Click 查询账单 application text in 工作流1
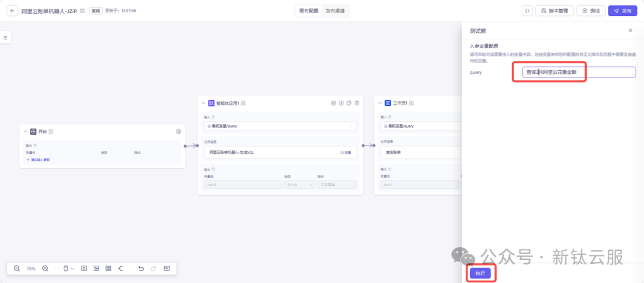This screenshot has height=283, width=644. pos(394,153)
